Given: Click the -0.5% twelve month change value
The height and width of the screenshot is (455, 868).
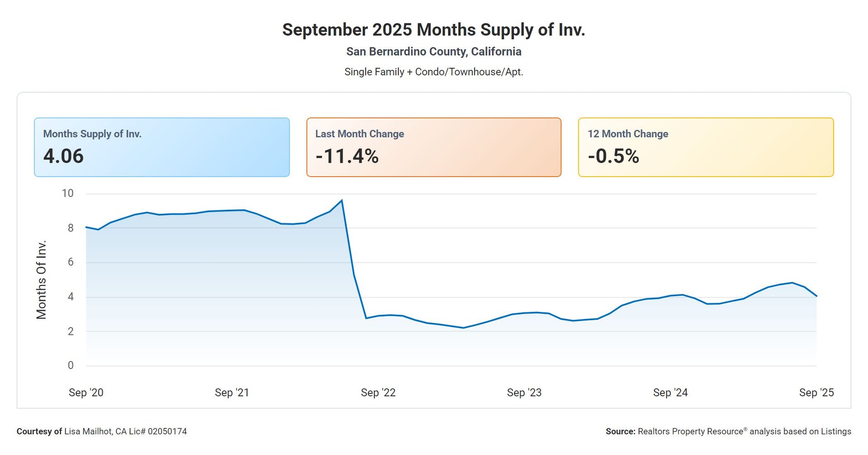Looking at the screenshot, I should [613, 156].
